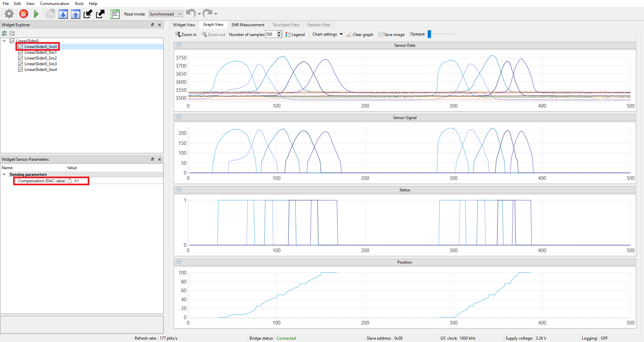Open the Chart settings dropdown

(x=328, y=34)
